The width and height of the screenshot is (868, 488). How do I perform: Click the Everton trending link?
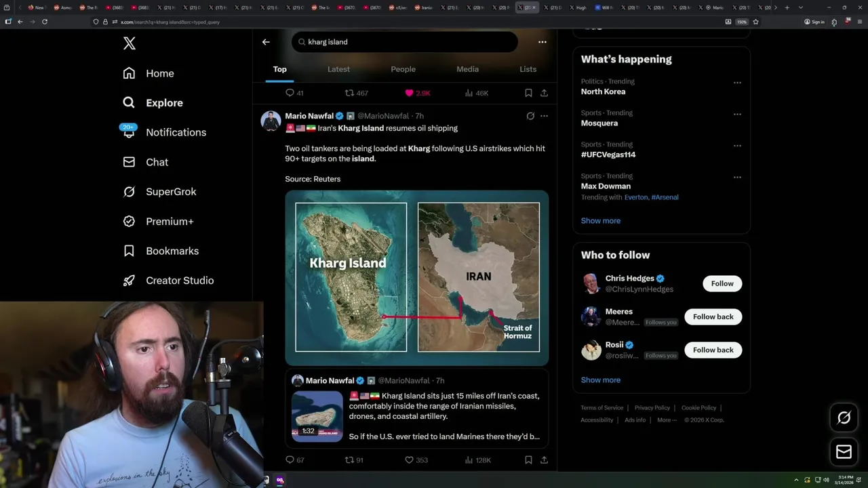[635, 197]
